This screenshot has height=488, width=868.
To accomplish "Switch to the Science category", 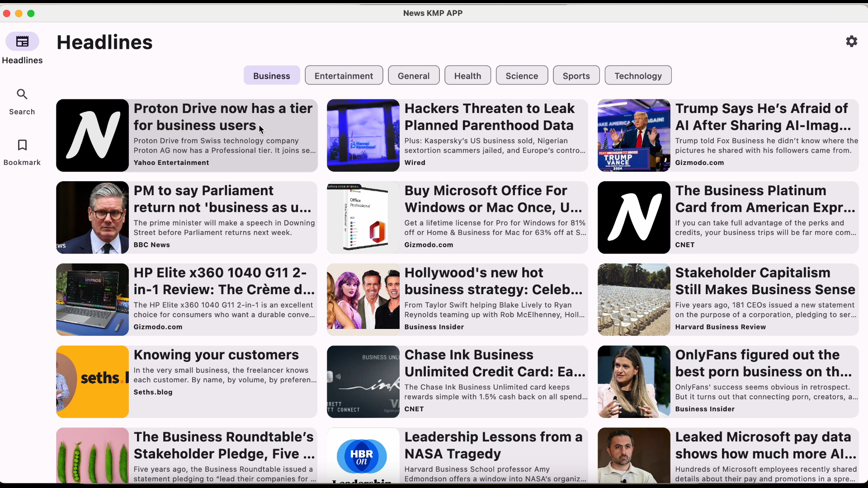I will 521,75.
